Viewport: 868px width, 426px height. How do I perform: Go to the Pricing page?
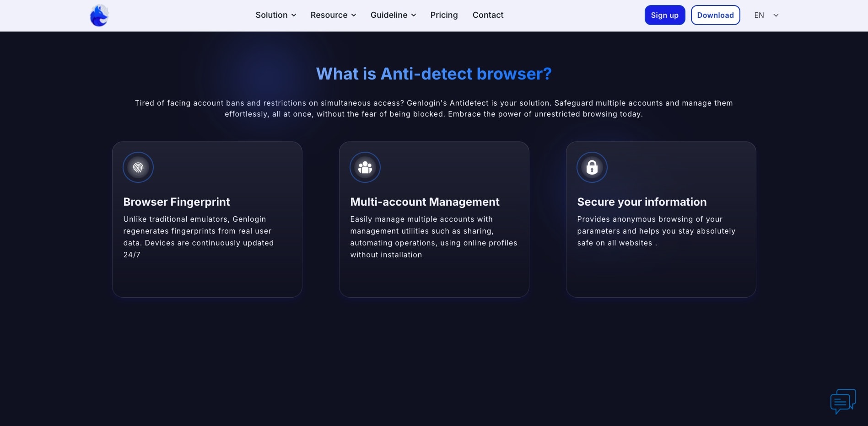pos(444,15)
